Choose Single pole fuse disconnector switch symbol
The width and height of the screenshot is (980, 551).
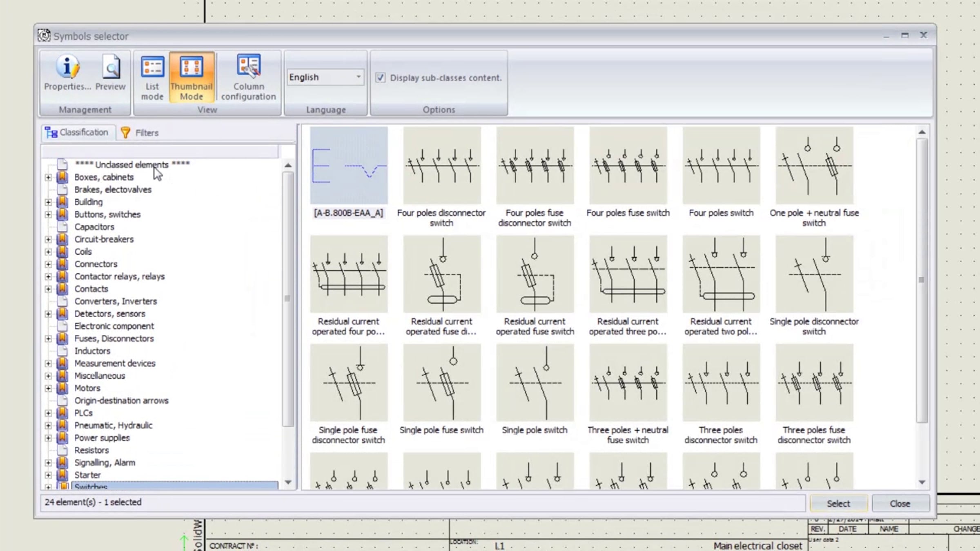pyautogui.click(x=348, y=382)
